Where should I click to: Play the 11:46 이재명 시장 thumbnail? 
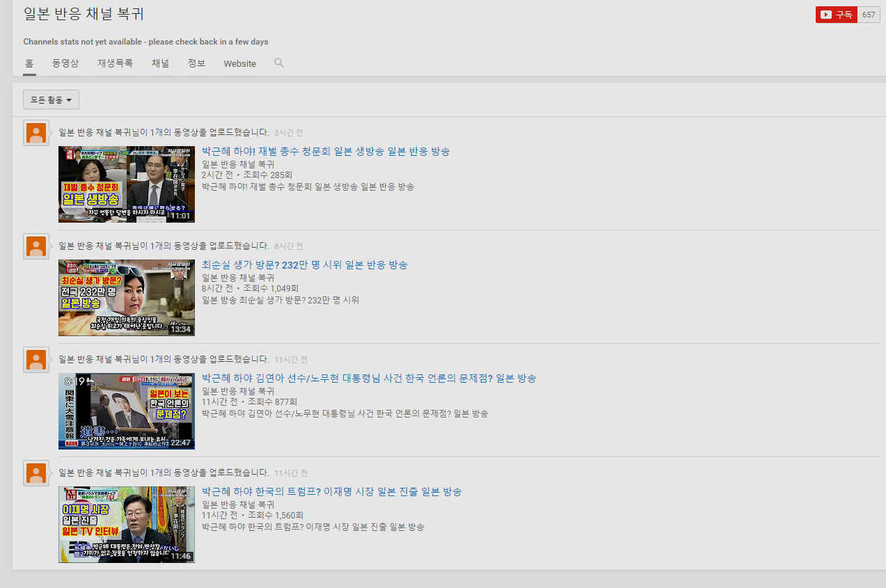126,524
